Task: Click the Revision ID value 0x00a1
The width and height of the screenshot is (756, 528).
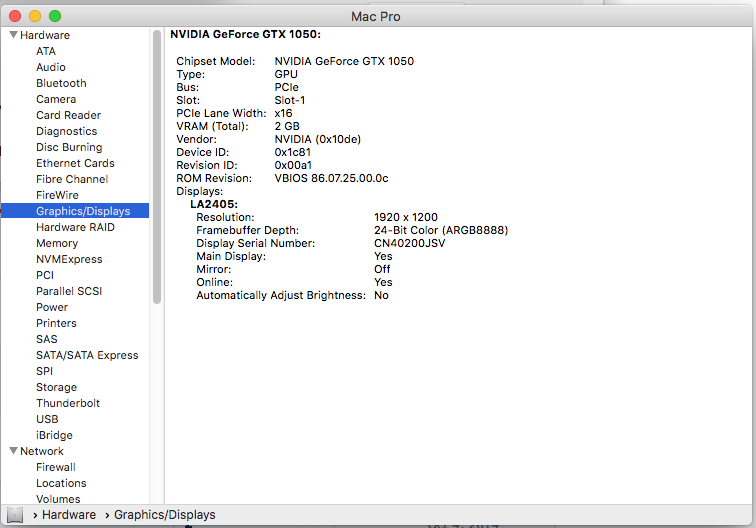Action: pos(293,165)
